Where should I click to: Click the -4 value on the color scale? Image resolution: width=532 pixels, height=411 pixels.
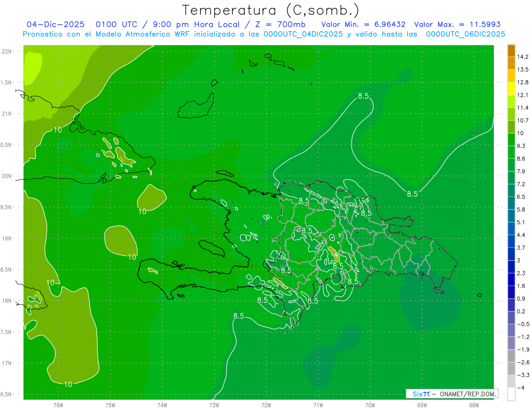tap(521, 388)
